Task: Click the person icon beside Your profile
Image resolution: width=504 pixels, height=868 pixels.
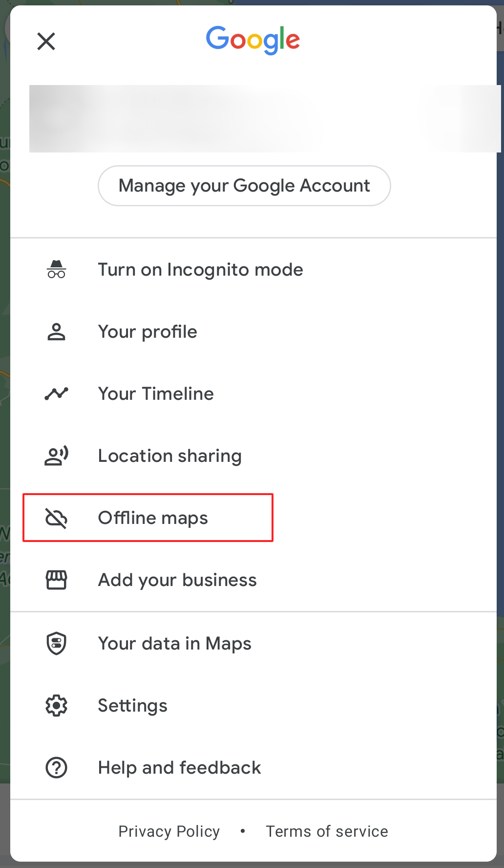Action: tap(56, 332)
